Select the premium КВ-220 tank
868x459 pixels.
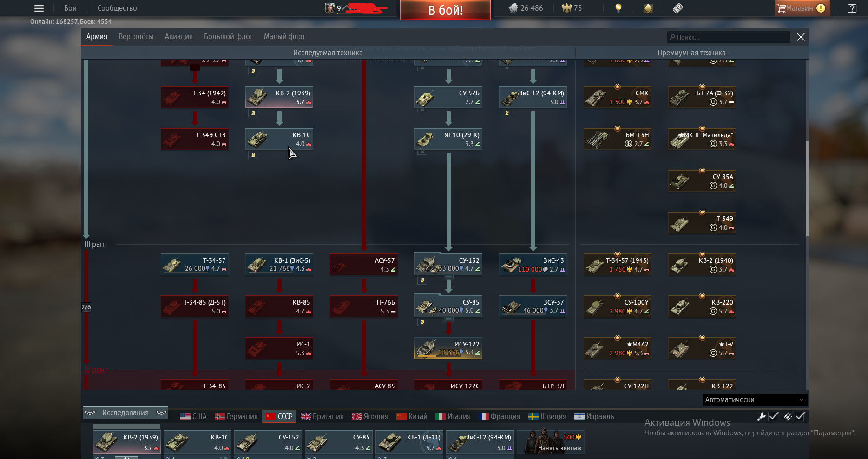pos(702,306)
